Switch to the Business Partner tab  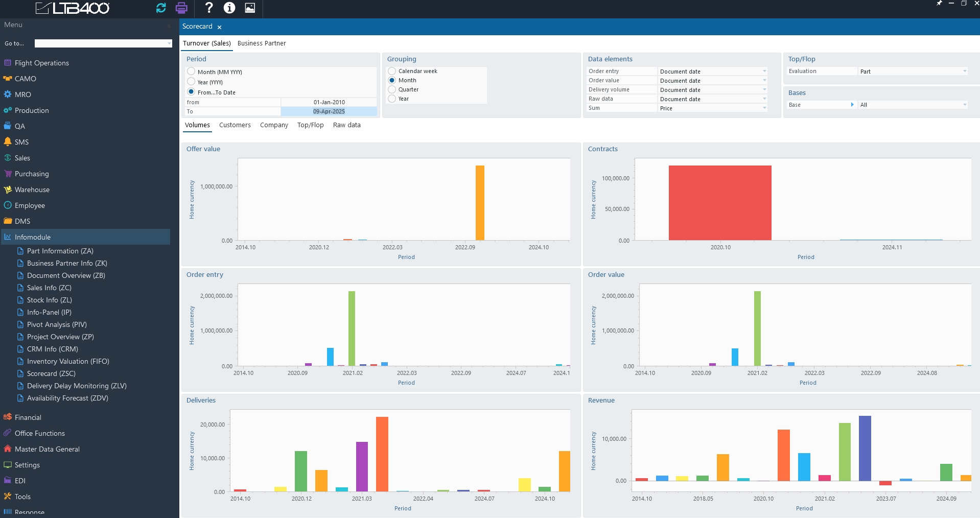pyautogui.click(x=262, y=43)
